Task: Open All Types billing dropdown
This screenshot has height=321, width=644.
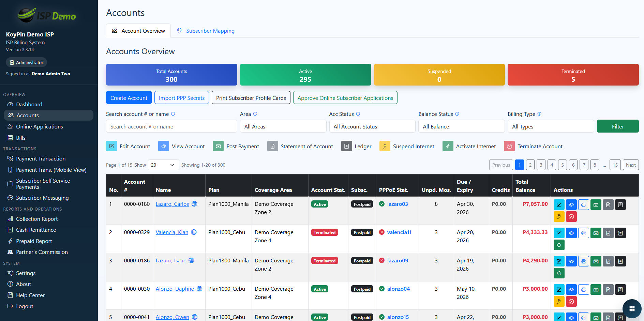Action: click(x=551, y=126)
